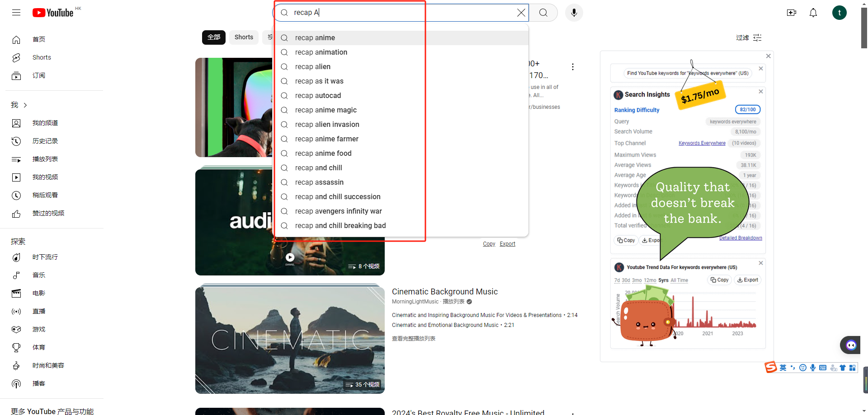This screenshot has width=868, height=415.
Task: Switch to the Shorts filter tab
Action: pyautogui.click(x=244, y=37)
